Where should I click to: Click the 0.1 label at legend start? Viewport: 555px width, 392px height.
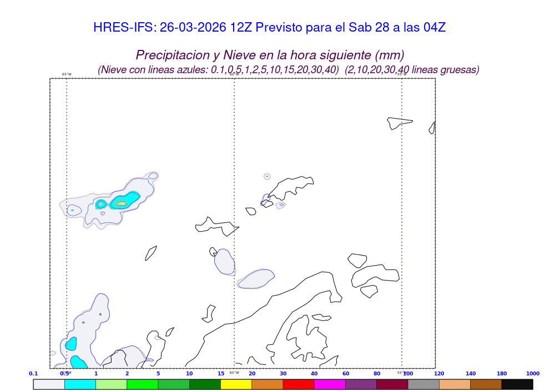[33, 374]
